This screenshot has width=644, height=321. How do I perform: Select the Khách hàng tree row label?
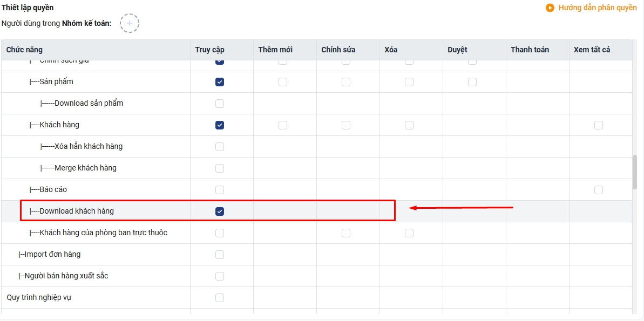pyautogui.click(x=59, y=125)
